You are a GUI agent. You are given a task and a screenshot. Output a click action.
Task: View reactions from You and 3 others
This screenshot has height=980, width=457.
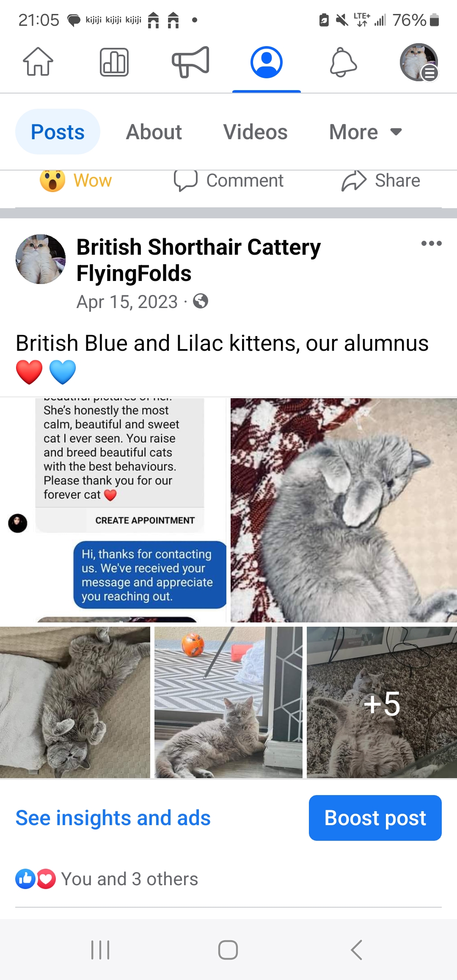[x=107, y=879]
